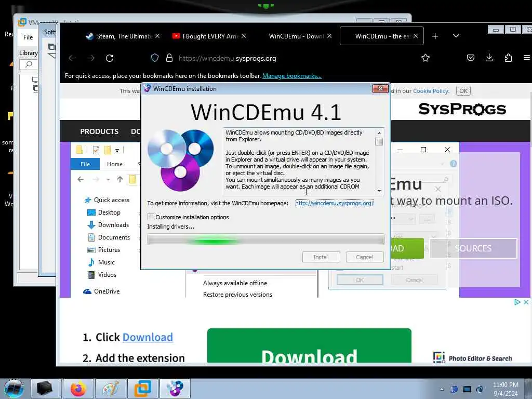532x399 pixels.
Task: Click installer description scrollbar down arrow
Action: pyautogui.click(x=379, y=191)
